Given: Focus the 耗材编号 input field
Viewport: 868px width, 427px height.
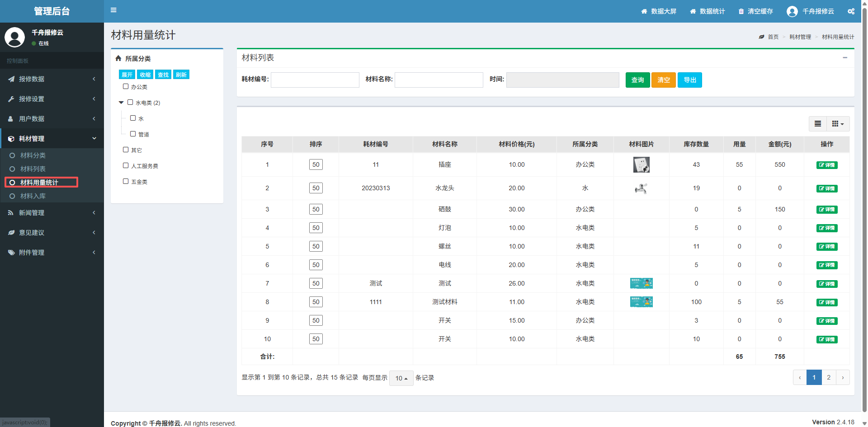Looking at the screenshot, I should point(315,80).
